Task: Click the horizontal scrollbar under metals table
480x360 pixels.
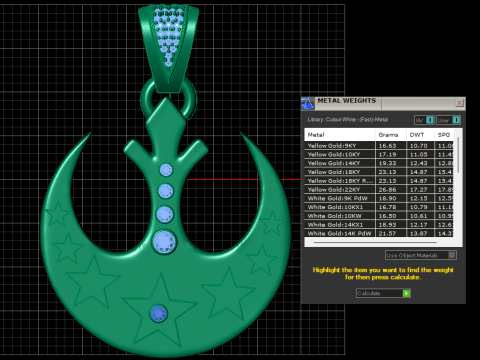Action: click(375, 242)
